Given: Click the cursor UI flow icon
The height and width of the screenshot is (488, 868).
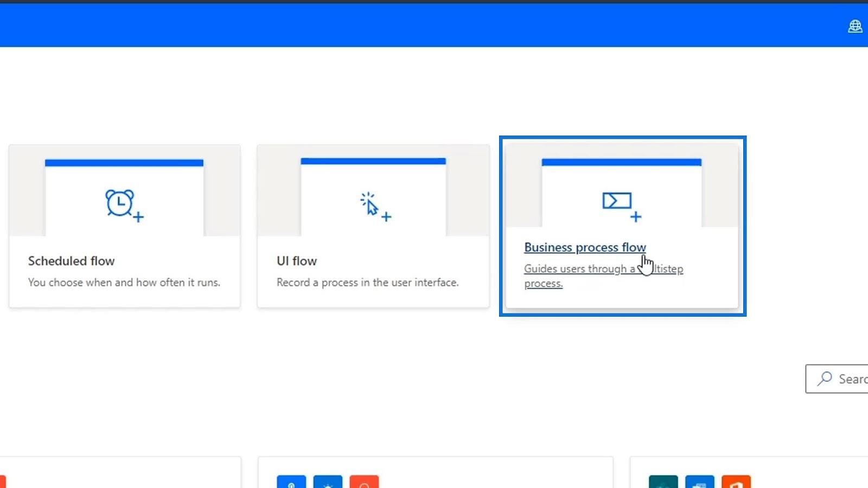Looking at the screenshot, I should coord(375,207).
